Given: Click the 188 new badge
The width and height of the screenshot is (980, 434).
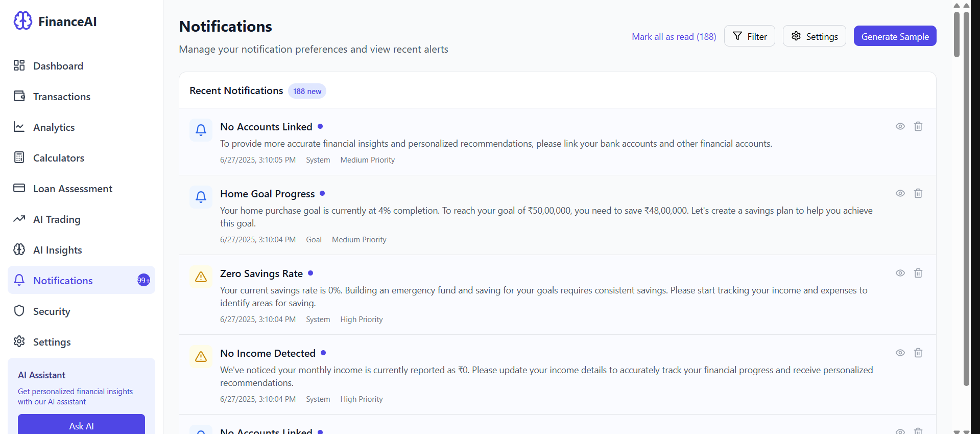Looking at the screenshot, I should pos(307,91).
